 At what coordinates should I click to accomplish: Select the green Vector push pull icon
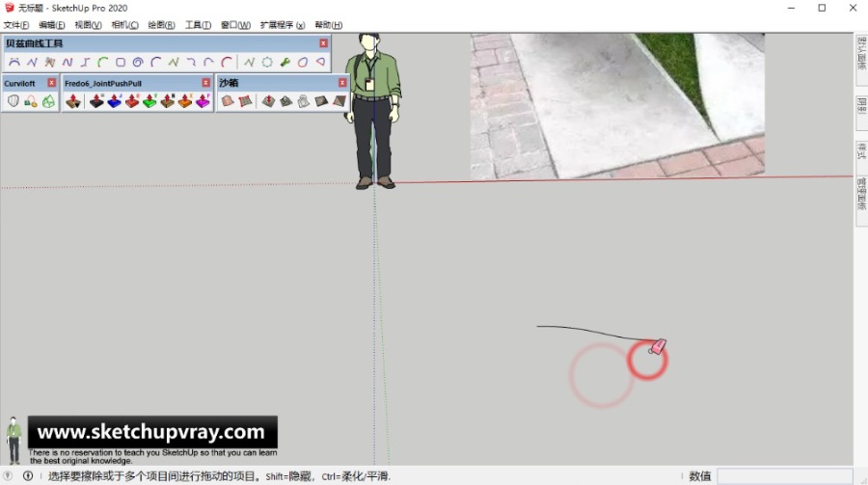click(150, 101)
